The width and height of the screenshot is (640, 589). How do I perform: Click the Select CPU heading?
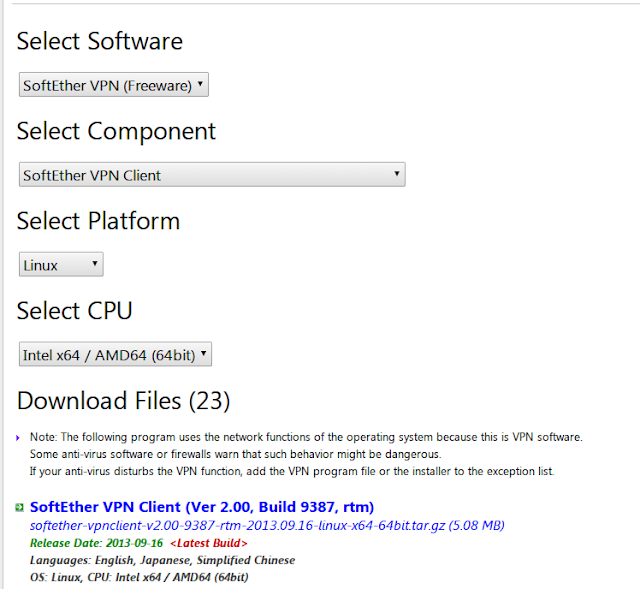tap(75, 311)
